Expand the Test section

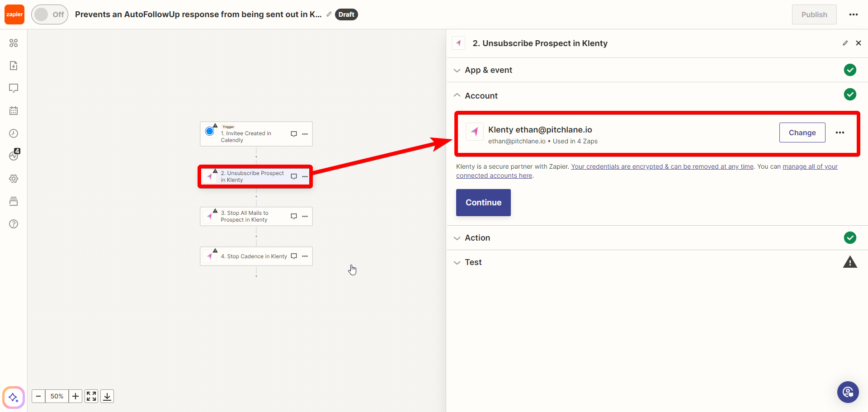click(x=657, y=262)
